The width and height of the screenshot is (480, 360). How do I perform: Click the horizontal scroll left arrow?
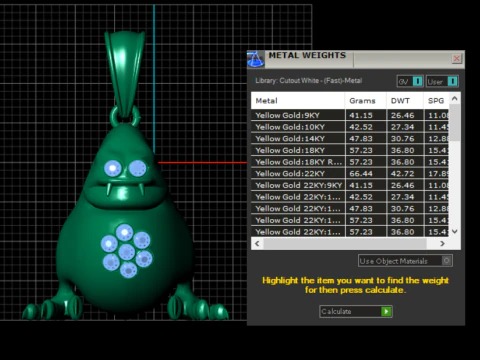click(257, 244)
